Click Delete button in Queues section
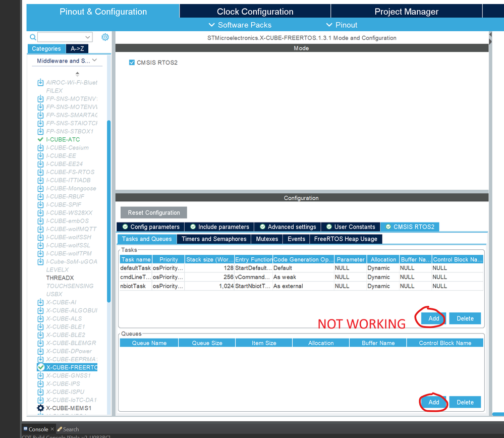 pos(465,402)
